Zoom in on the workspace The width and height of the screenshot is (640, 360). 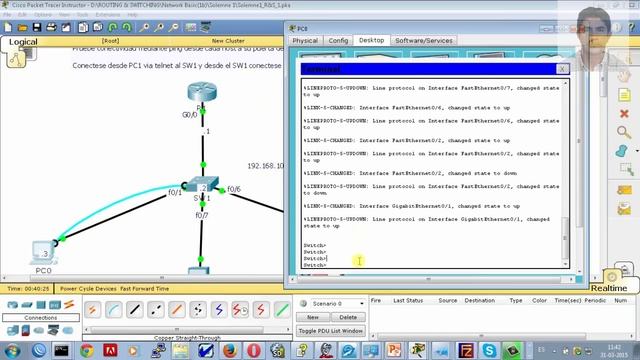[144, 27]
